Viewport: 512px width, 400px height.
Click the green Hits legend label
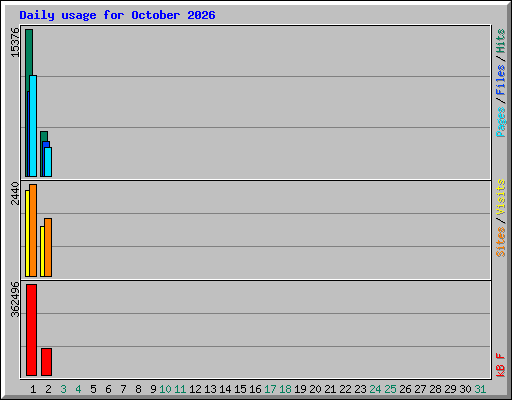(x=501, y=41)
